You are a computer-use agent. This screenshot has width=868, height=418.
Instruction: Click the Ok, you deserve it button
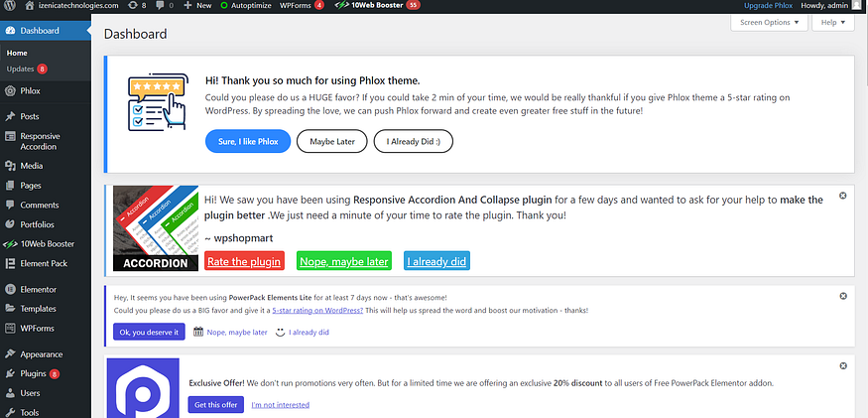click(149, 332)
